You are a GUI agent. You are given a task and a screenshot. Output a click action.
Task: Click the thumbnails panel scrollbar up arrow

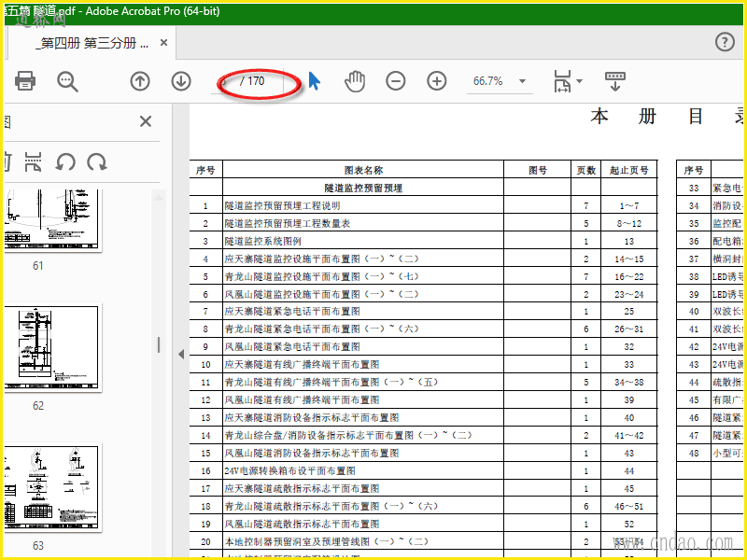click(x=159, y=197)
